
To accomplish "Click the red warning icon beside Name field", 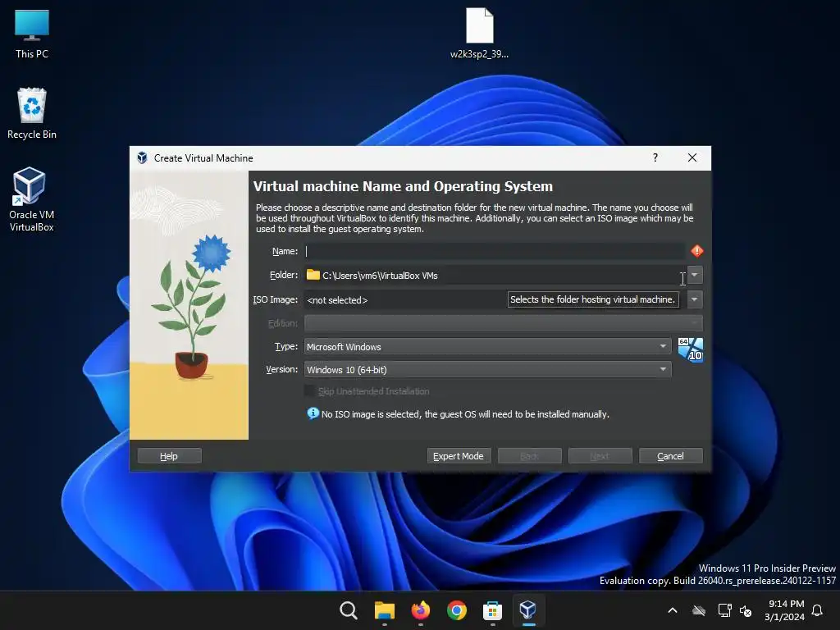I will coord(697,251).
